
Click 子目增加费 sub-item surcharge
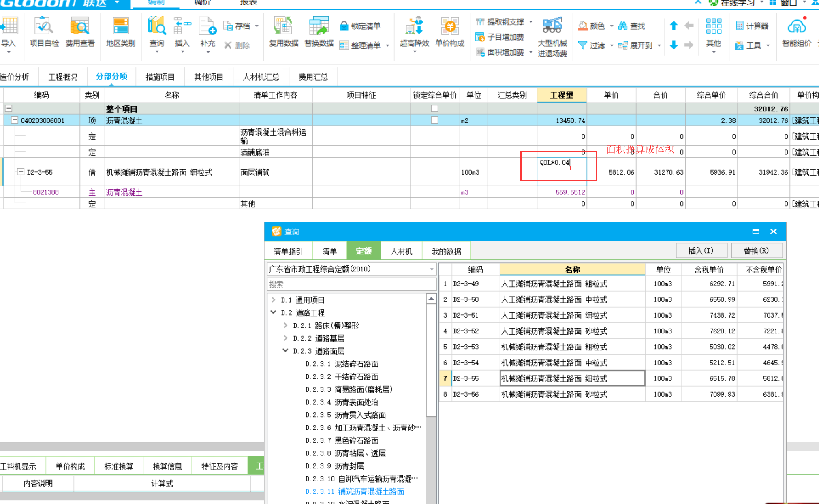(500, 37)
